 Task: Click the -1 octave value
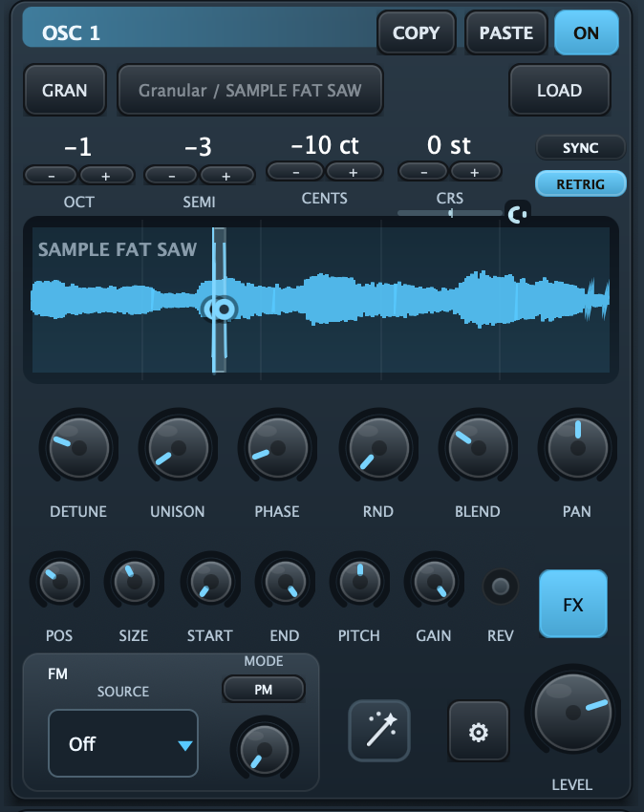click(78, 147)
